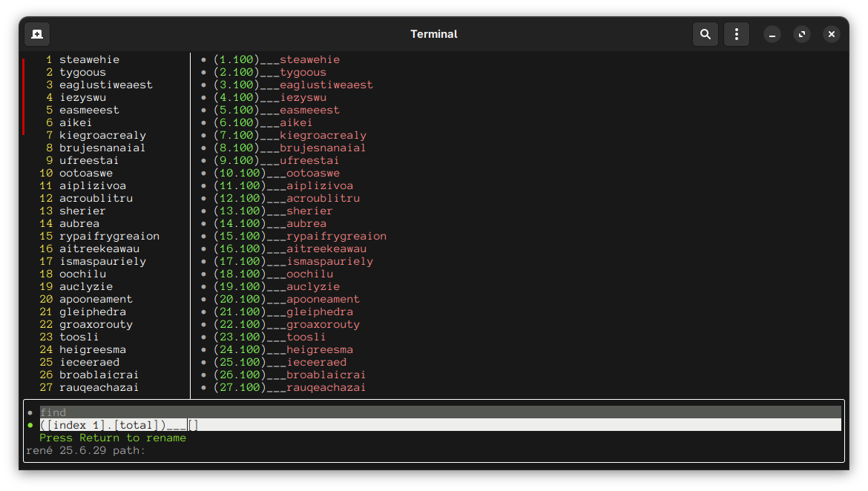Viewport: 868px width, 491px height.
Task: Click the red scroll indicator bar
Action: tap(24, 97)
